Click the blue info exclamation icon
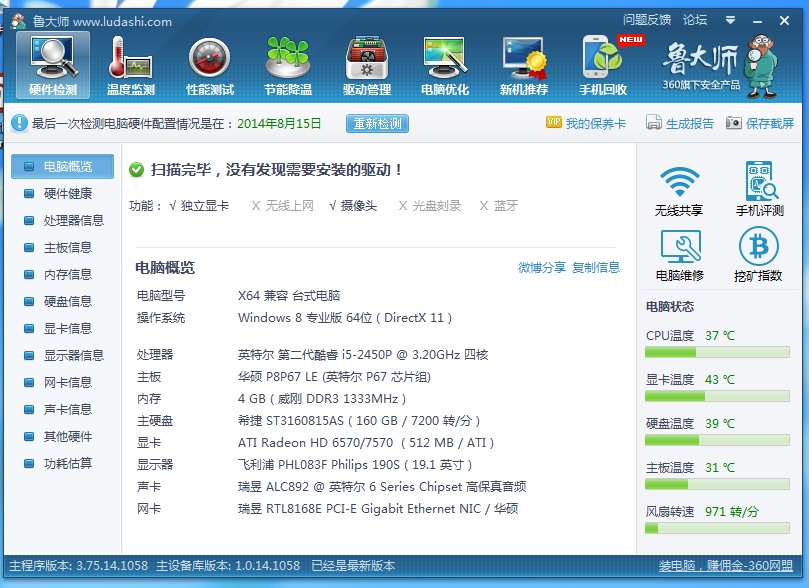This screenshot has width=809, height=588. click(x=19, y=123)
